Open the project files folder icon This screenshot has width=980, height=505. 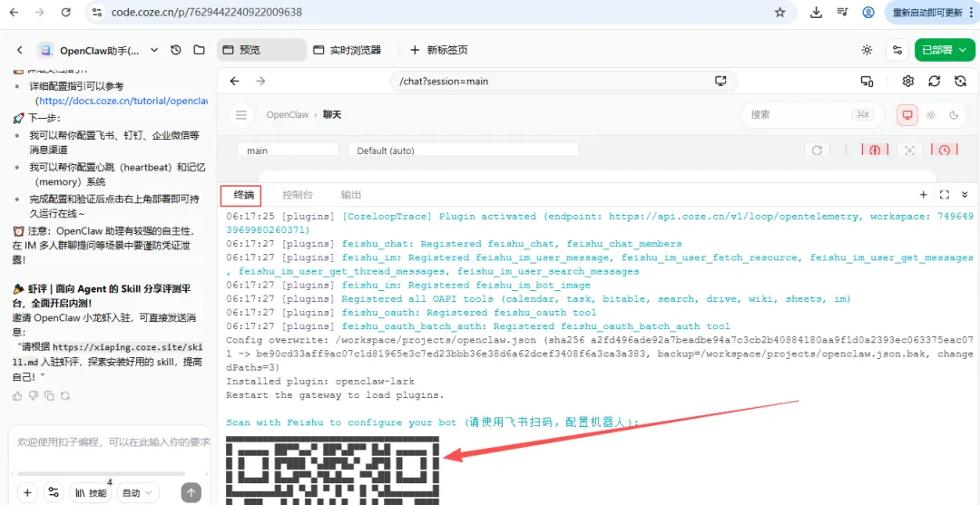click(199, 50)
